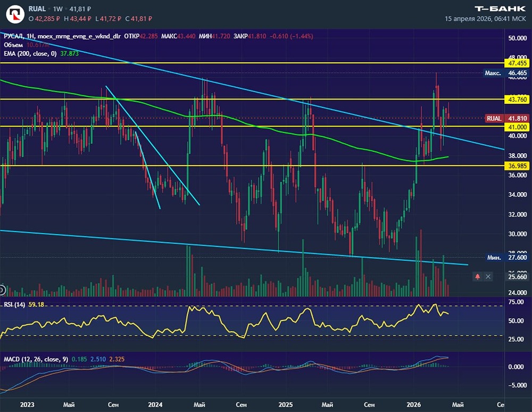The width and height of the screenshot is (532, 412).
Task: Select the 41.000 yellow level price label
Action: point(518,127)
